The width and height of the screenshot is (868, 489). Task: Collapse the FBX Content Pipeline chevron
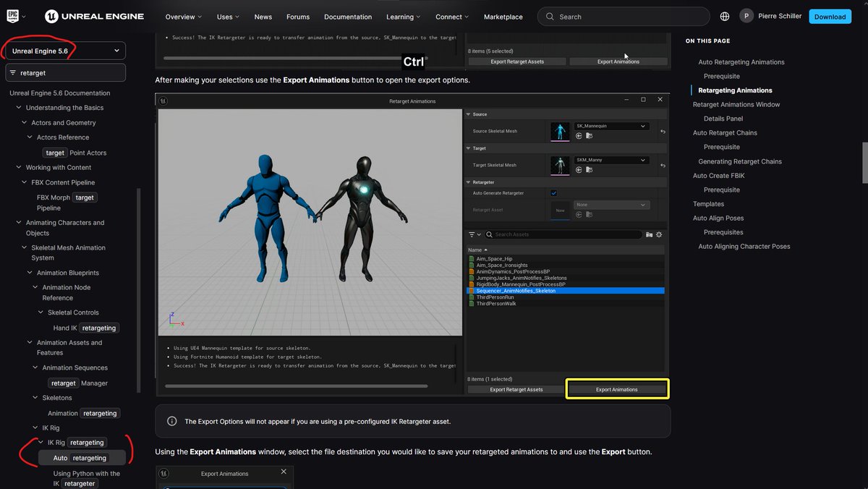pos(24,182)
